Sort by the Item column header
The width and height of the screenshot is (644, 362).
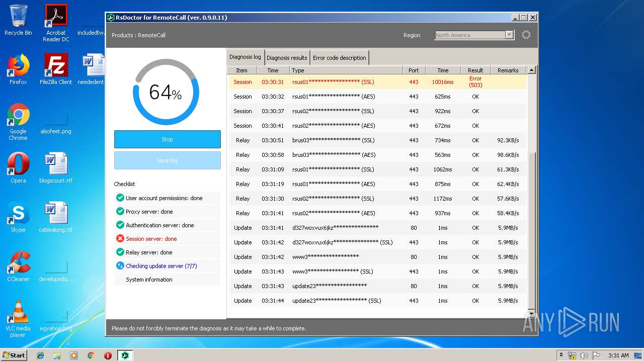[x=242, y=70]
